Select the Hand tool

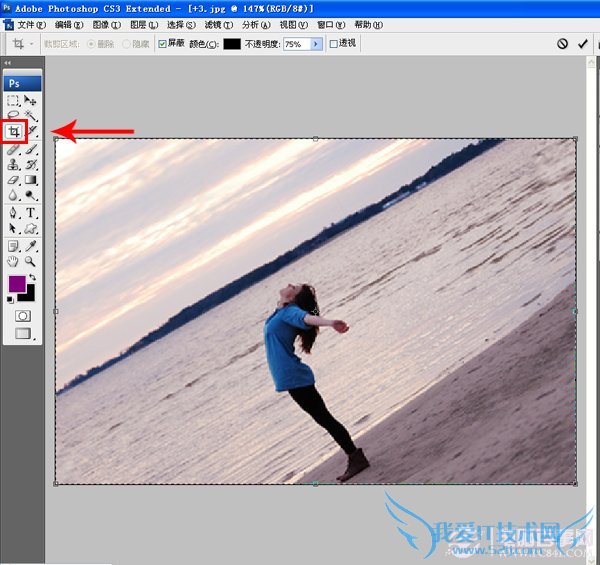(14, 260)
